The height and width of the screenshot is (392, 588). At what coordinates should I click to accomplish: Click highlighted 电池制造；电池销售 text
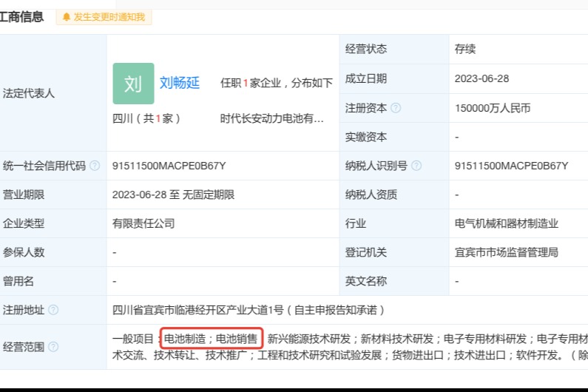click(211, 339)
